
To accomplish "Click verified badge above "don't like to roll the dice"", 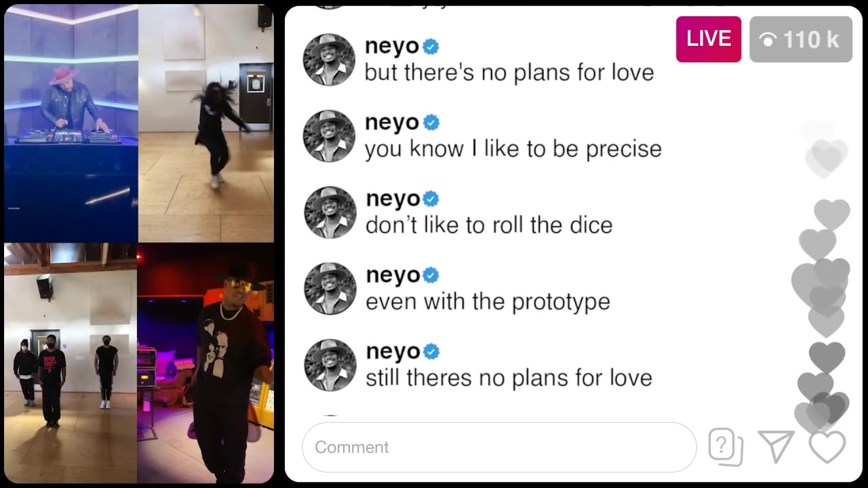I will coord(431,199).
